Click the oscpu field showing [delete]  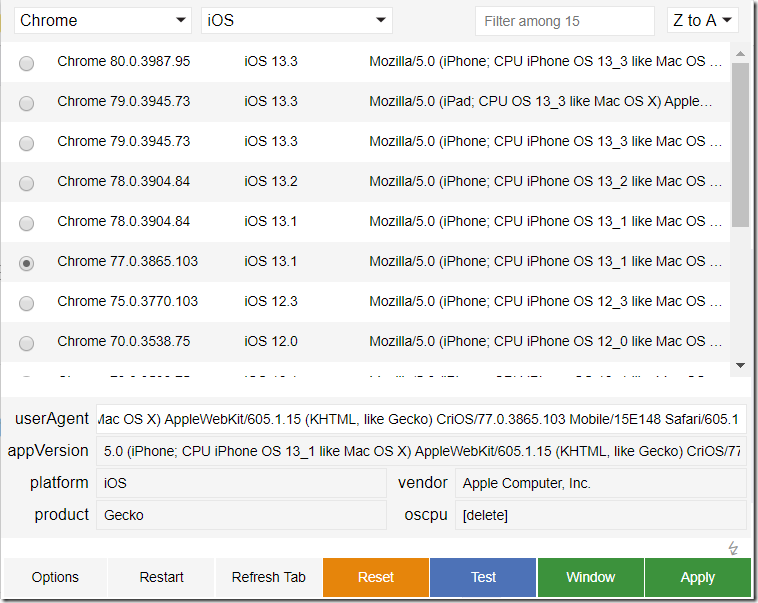pos(600,515)
